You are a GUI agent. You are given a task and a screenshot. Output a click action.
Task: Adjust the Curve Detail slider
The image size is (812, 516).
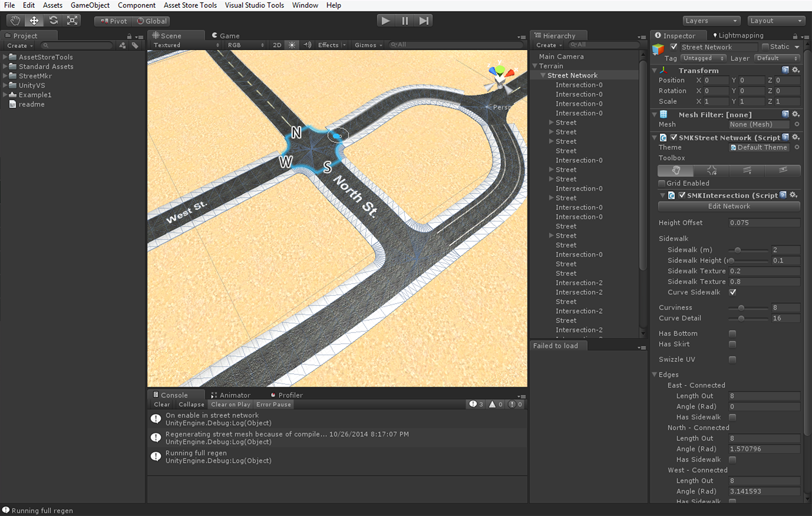coord(748,318)
